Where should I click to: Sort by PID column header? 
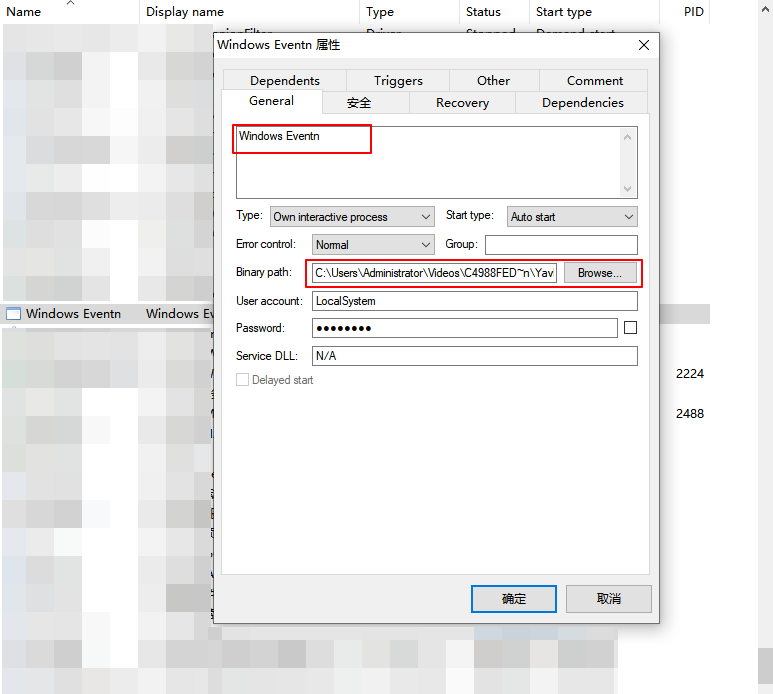685,12
